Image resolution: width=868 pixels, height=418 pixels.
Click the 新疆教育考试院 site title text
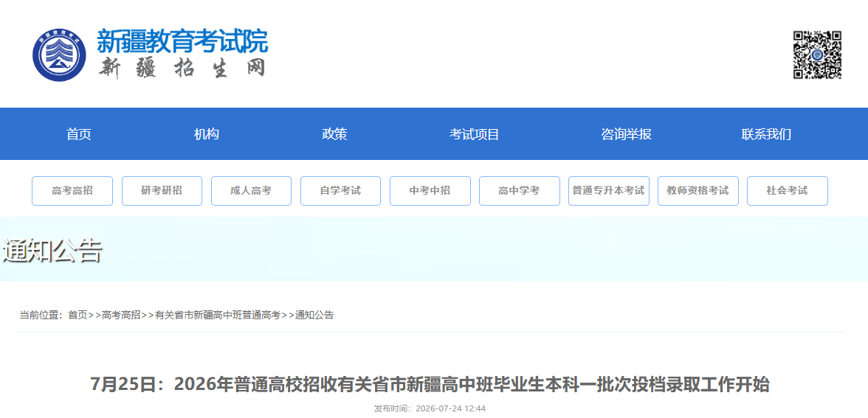pyautogui.click(x=183, y=41)
